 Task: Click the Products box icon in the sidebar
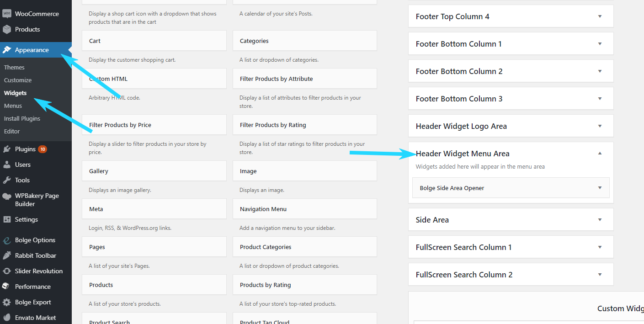(7, 29)
